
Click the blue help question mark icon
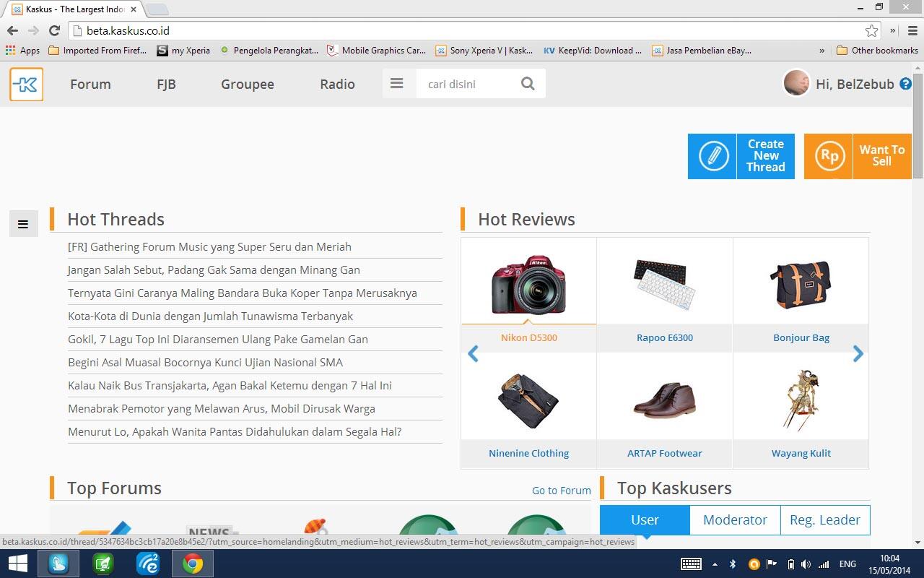tap(905, 84)
